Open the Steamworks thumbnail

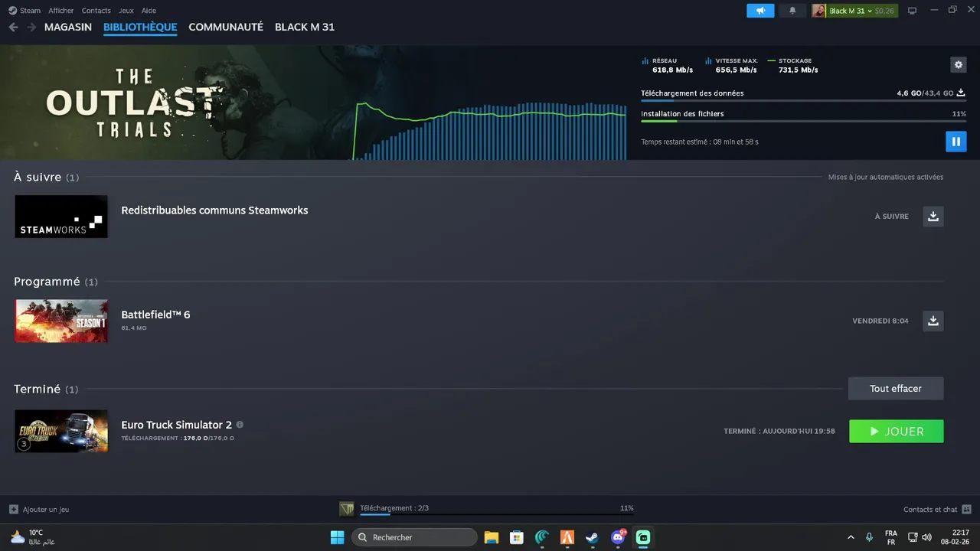61,217
